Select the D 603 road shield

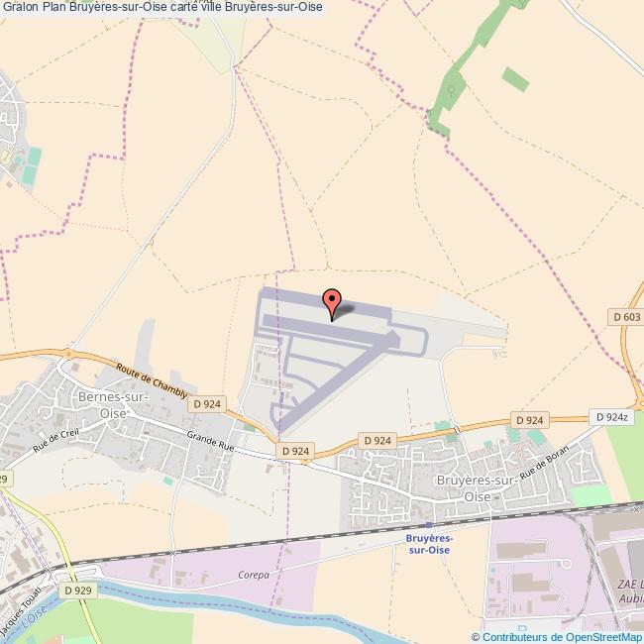[x=626, y=317]
